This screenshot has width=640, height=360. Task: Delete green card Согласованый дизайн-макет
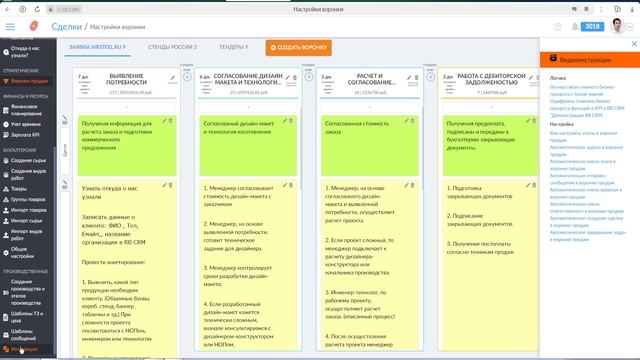(291, 120)
